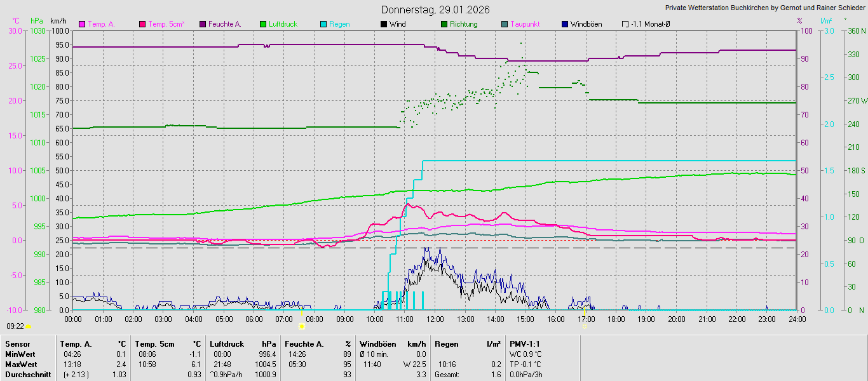This screenshot has width=868, height=381.
Task: Click the pink Temp. 5cm legend square
Action: (142, 24)
